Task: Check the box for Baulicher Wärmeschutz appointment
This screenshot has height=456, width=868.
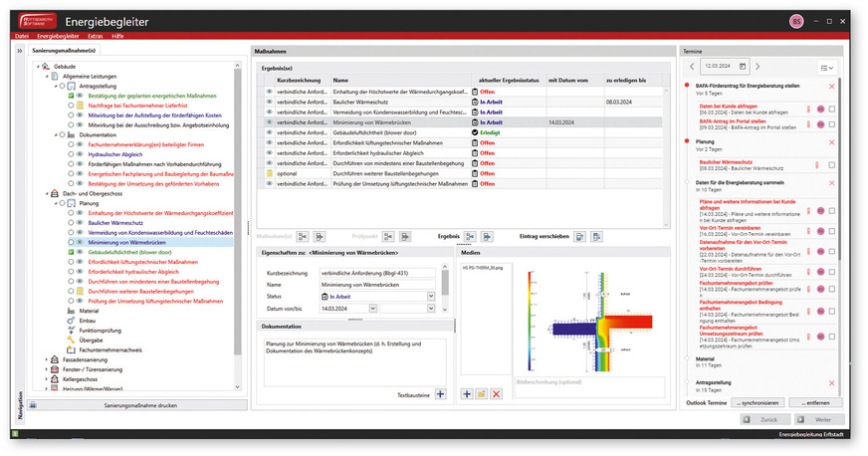Action: click(832, 165)
